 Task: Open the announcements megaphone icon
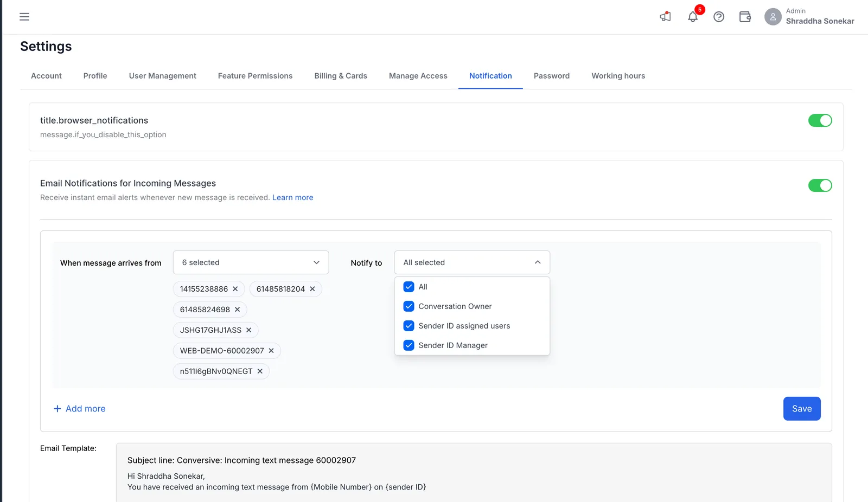point(666,17)
